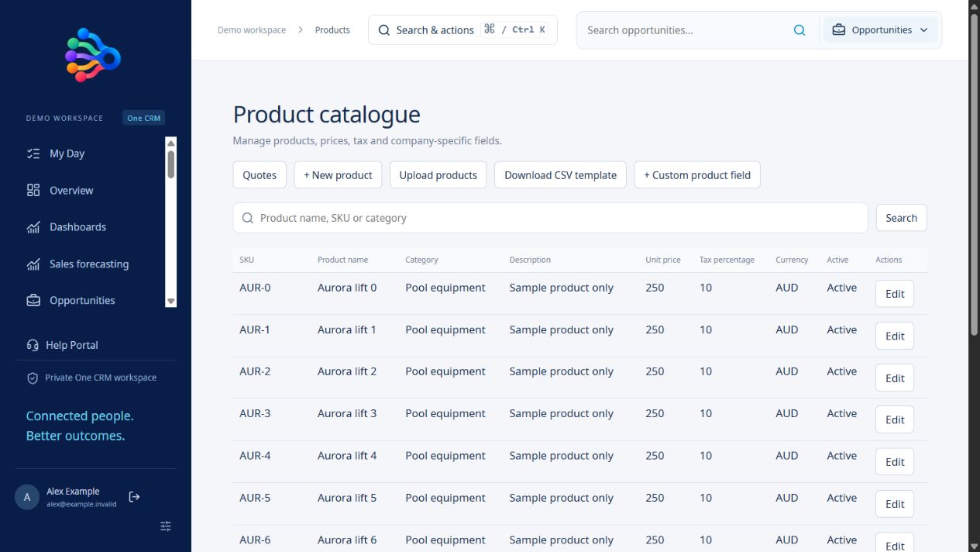Screen dimensions: 980x552
Task: Open the Search & actions box
Action: [462, 30]
